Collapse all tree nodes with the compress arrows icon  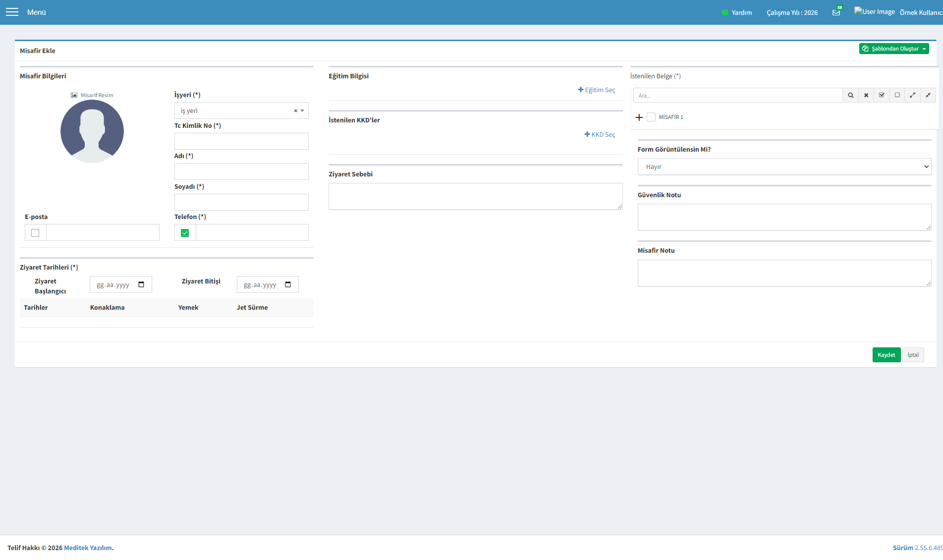point(928,95)
